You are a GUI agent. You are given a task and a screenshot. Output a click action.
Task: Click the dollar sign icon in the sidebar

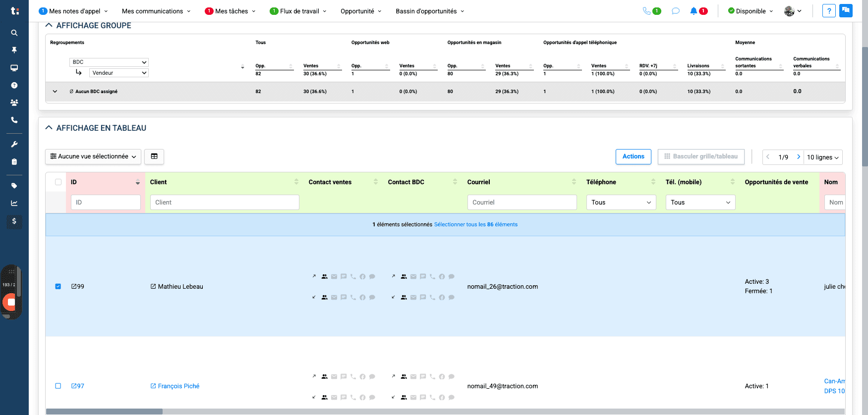(14, 221)
